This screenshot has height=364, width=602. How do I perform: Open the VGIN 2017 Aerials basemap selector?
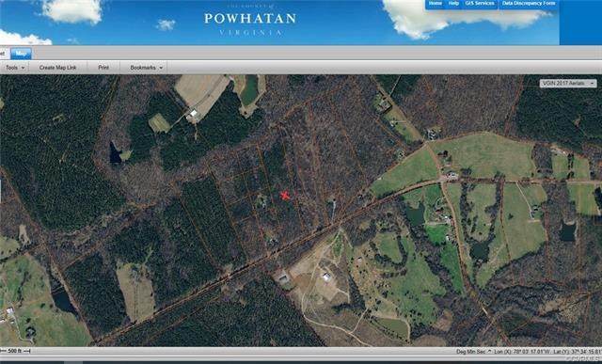pyautogui.click(x=568, y=84)
